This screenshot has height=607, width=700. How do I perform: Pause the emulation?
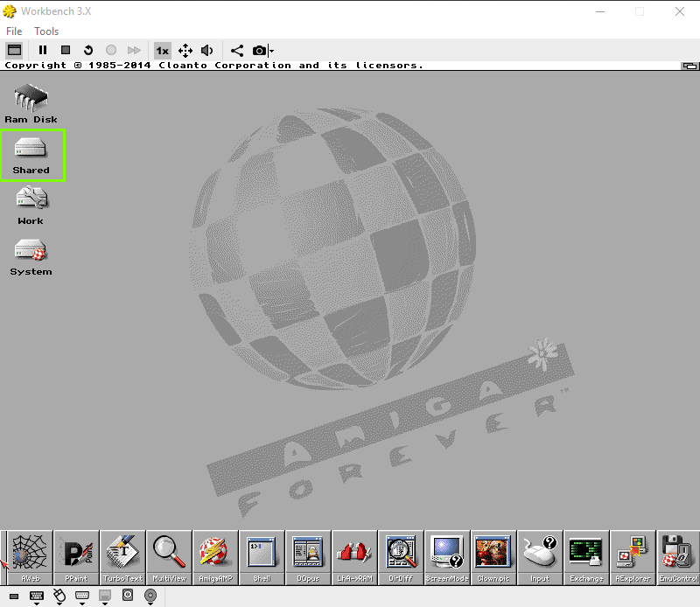coord(43,50)
